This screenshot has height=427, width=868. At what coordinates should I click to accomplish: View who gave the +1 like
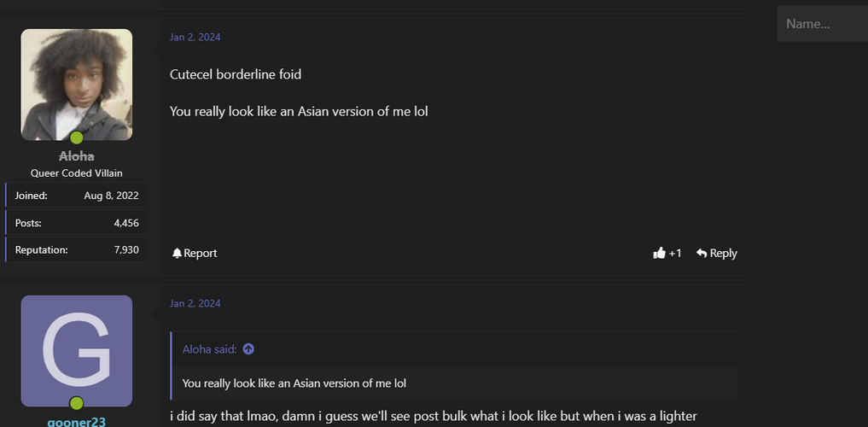point(675,253)
